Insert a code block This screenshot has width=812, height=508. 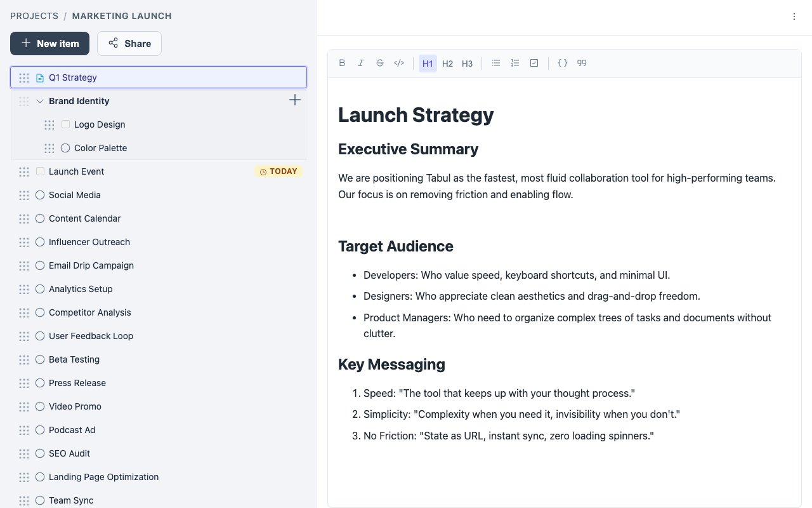click(563, 63)
